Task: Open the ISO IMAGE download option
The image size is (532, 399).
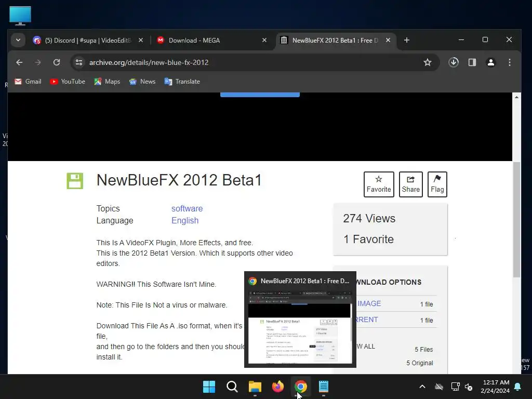Action: click(369, 303)
